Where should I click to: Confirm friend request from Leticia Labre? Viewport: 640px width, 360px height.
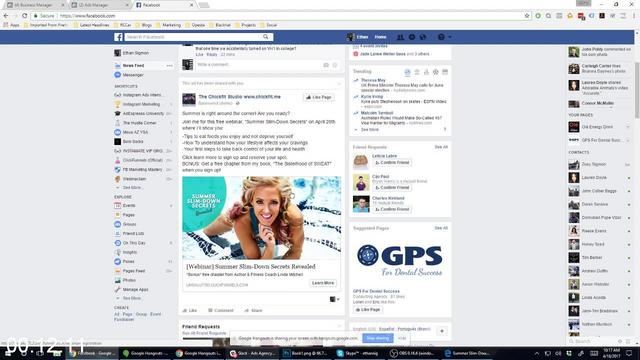tap(392, 163)
